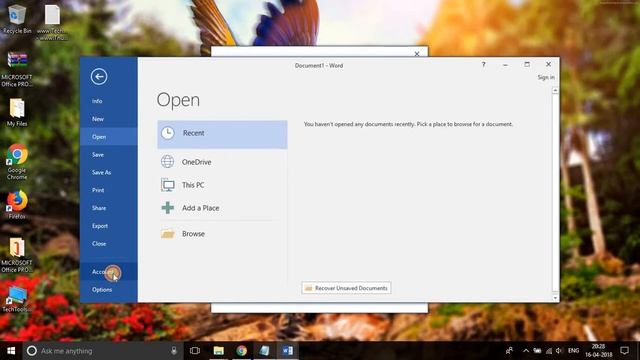This screenshot has width=640, height=360.
Task: Open the Share page
Action: [x=109, y=208]
